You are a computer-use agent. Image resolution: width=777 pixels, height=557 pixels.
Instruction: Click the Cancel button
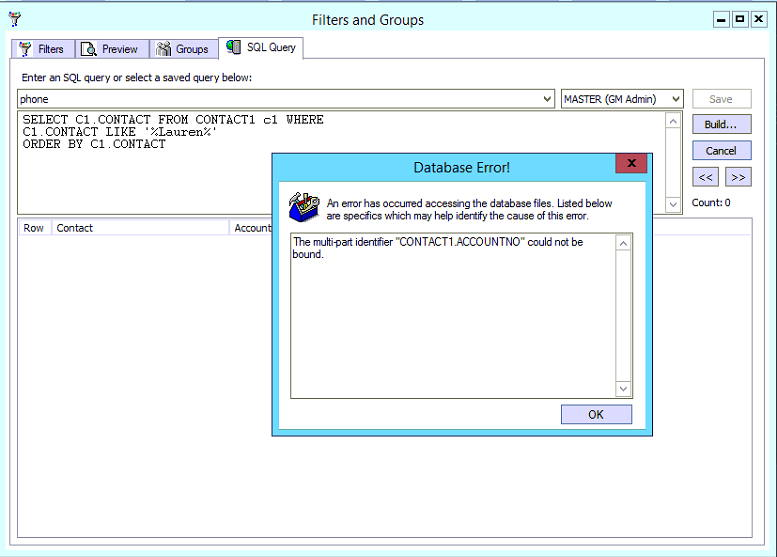click(x=721, y=151)
